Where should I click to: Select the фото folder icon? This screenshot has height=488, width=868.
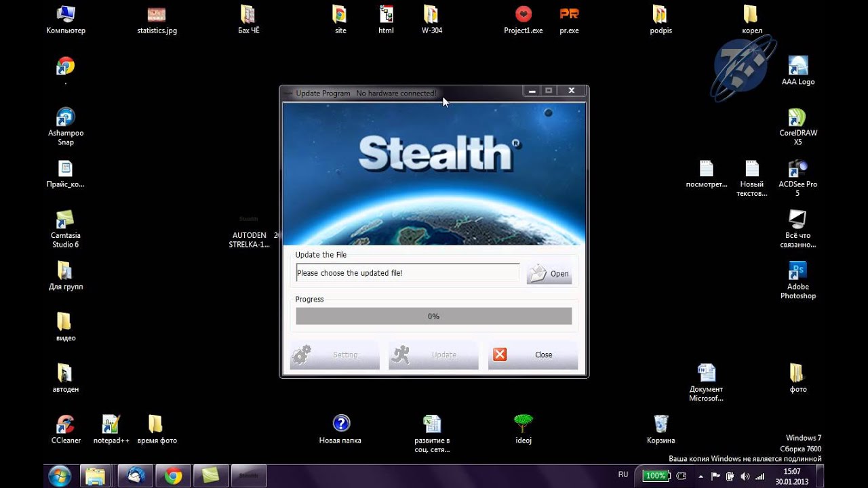tap(798, 378)
